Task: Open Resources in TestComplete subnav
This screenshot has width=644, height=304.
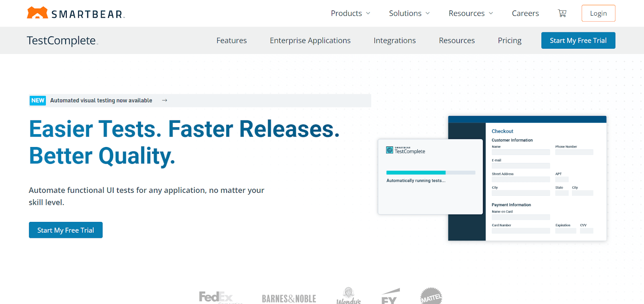Action: [x=457, y=40]
